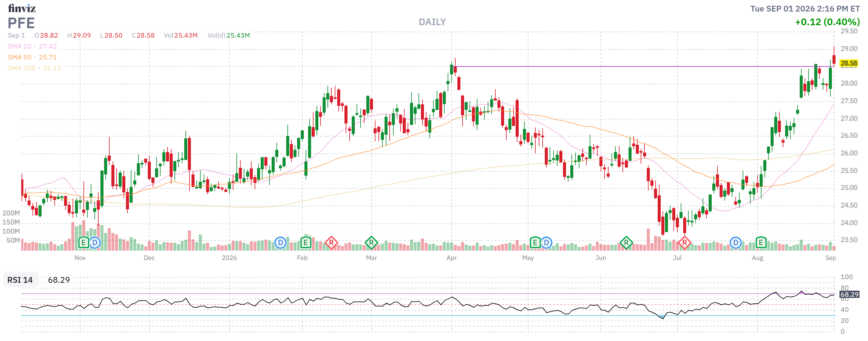Select the May dividend D marker
The image size is (868, 341).
546,243
